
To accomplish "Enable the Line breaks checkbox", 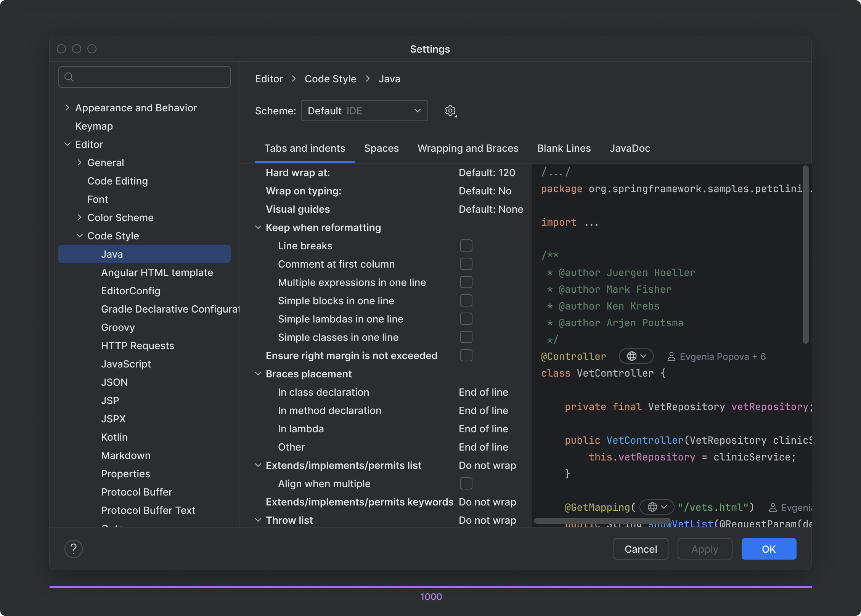I will click(466, 245).
